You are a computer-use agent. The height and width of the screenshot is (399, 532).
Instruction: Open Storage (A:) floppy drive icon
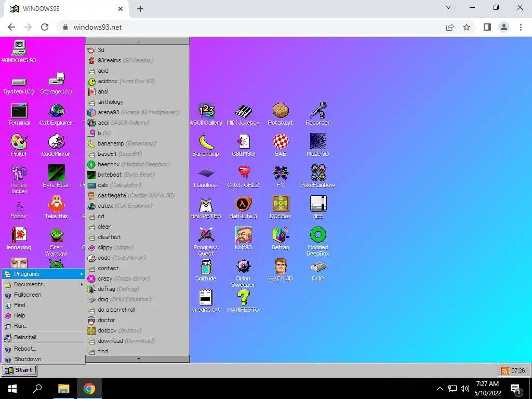pyautogui.click(x=56, y=84)
